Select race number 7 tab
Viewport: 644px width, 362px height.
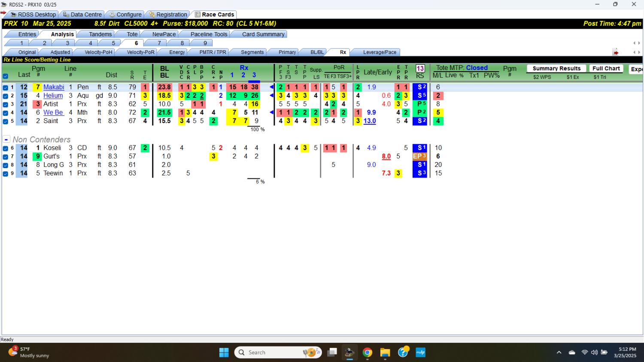tap(159, 43)
